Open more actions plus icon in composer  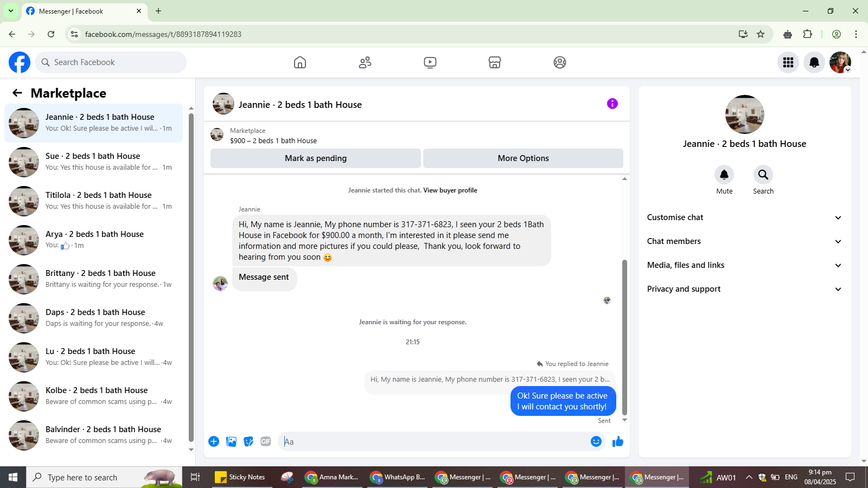pos(214,441)
